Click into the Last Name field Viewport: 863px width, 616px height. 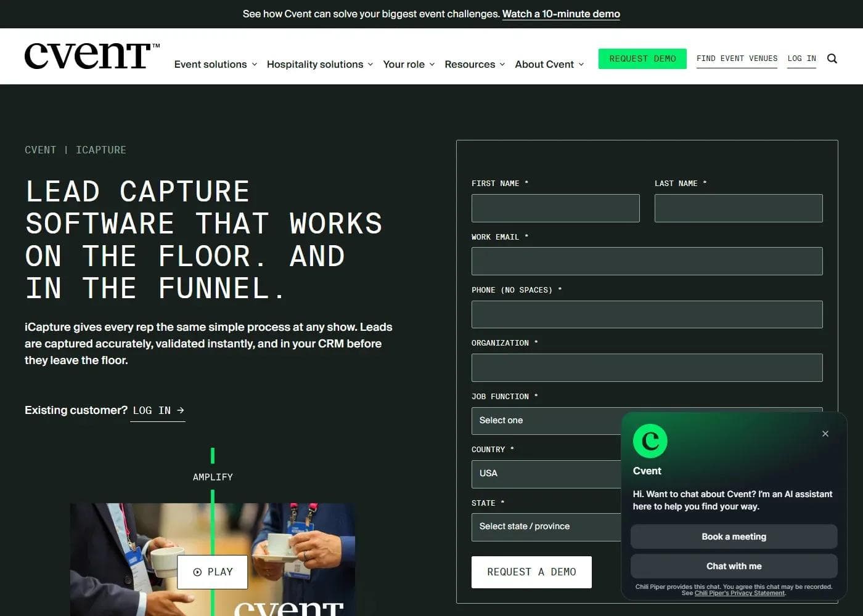738,208
